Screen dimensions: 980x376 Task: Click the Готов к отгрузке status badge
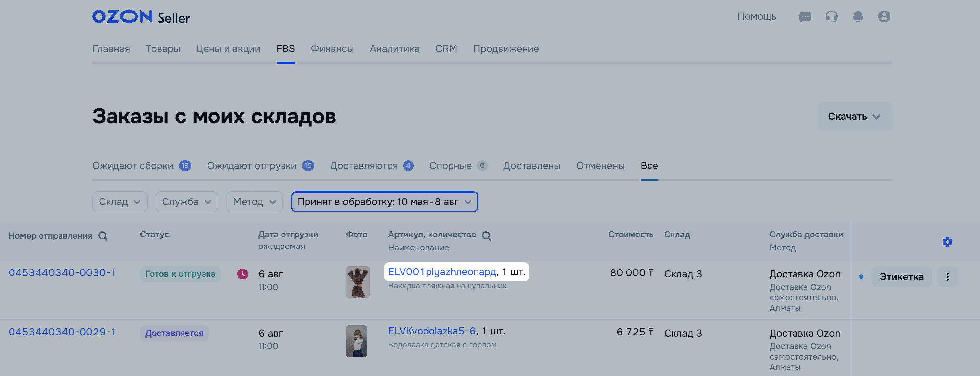point(180,274)
